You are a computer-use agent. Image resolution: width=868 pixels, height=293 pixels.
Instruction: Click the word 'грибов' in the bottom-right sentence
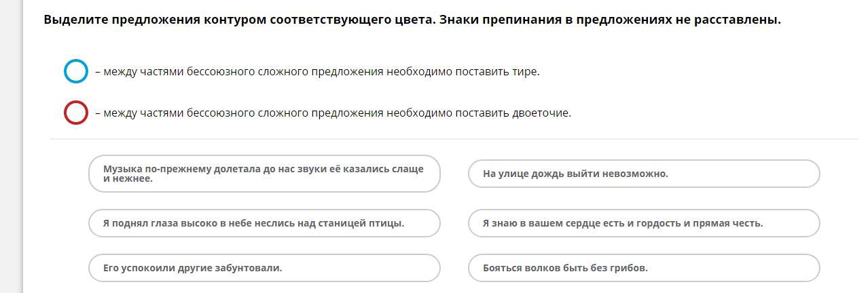(x=629, y=268)
